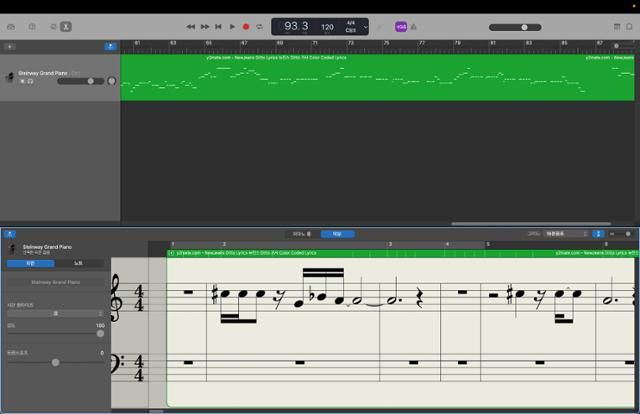Jump playhead to the beginning
Image resolution: width=640 pixels, height=414 pixels.
pyautogui.click(x=218, y=27)
